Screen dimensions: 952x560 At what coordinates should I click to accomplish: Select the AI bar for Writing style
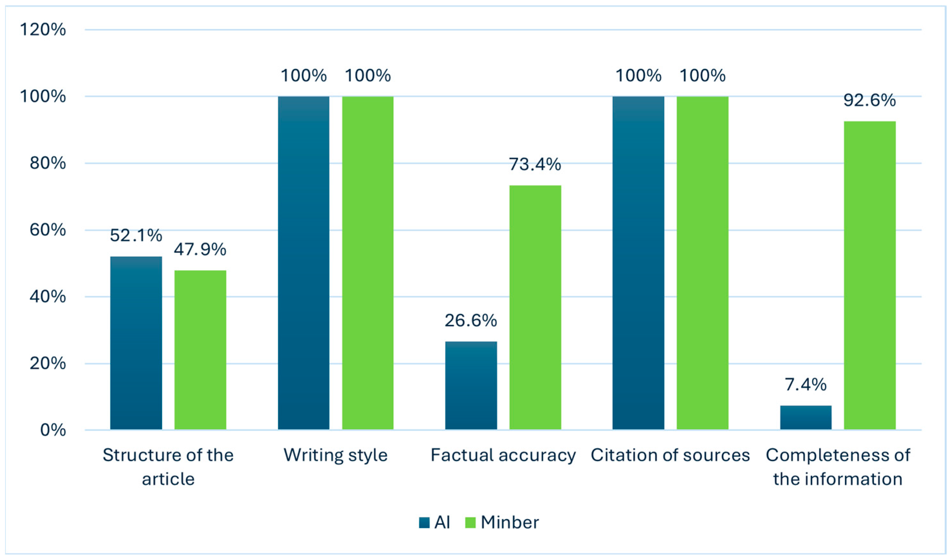(x=303, y=263)
